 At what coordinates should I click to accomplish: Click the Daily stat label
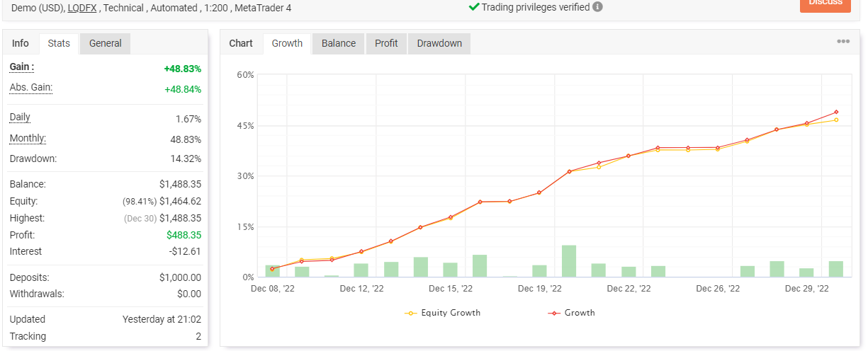(20, 117)
